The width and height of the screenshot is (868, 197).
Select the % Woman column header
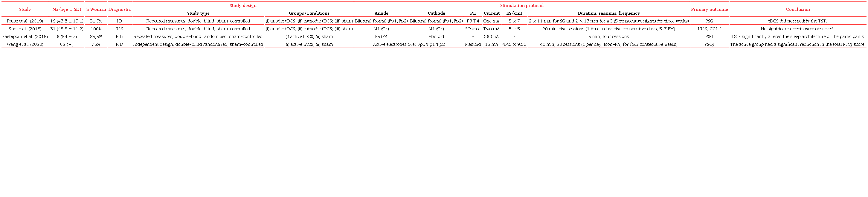(x=96, y=10)
